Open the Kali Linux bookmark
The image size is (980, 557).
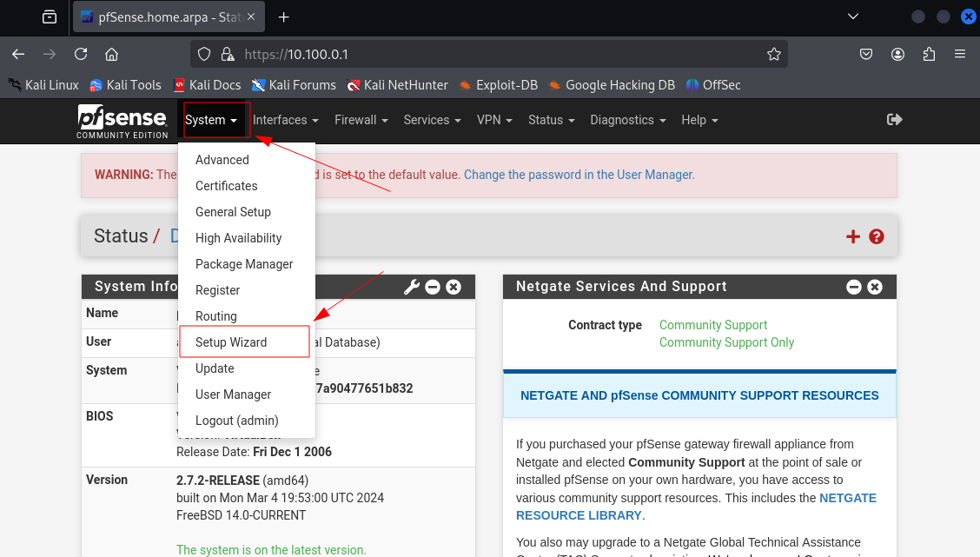coord(43,85)
